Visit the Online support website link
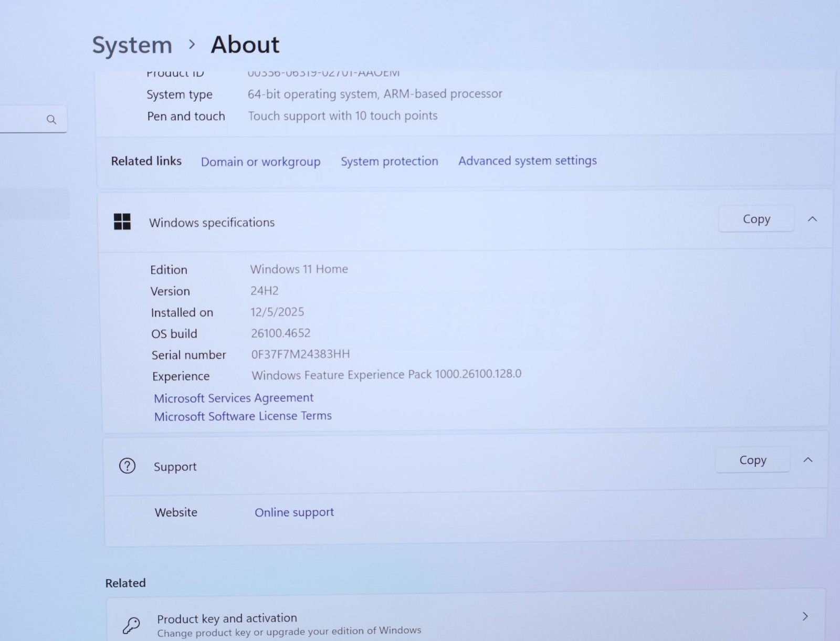840x641 pixels. point(294,512)
